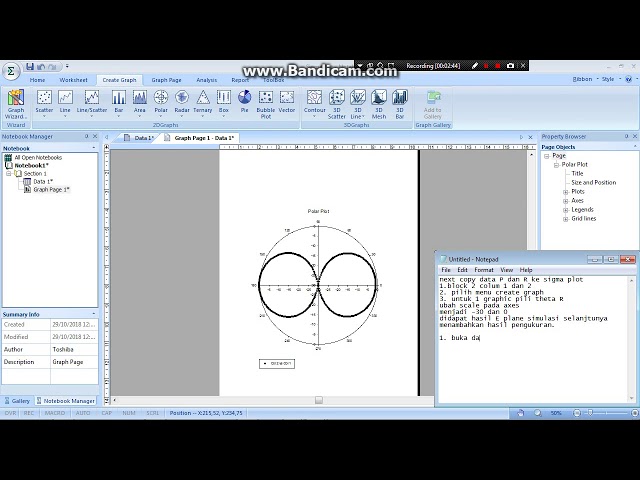Toggle the SCRL indicator in status bar
Screen dimensions: 640x480
(x=153, y=413)
